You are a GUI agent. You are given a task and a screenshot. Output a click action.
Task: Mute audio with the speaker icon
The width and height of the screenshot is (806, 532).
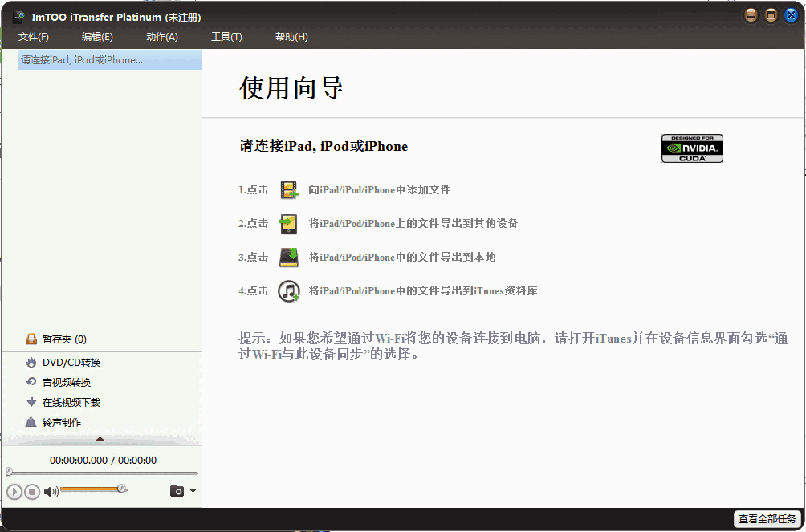tap(50, 491)
